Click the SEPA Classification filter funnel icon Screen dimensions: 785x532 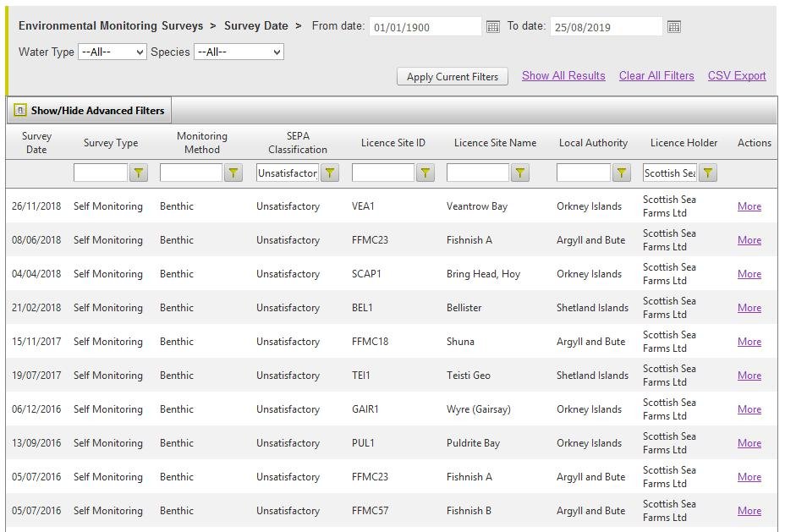pyautogui.click(x=330, y=173)
